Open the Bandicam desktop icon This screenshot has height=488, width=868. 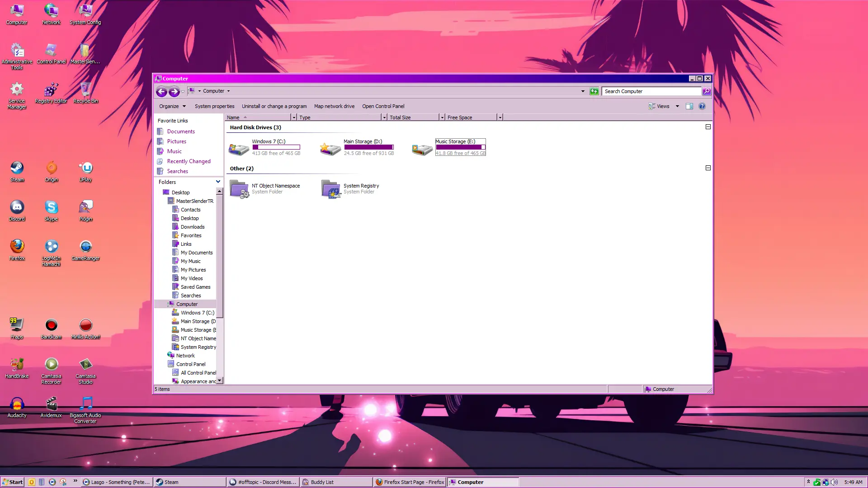52,325
